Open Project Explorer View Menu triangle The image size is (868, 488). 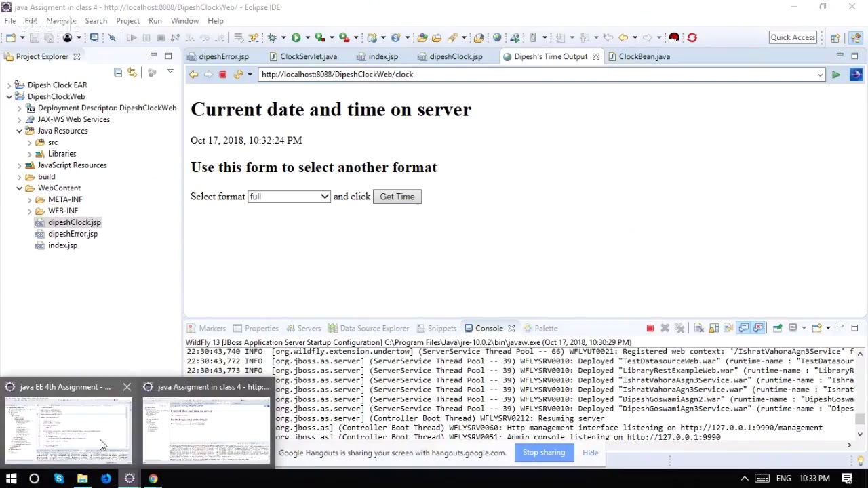tap(170, 72)
